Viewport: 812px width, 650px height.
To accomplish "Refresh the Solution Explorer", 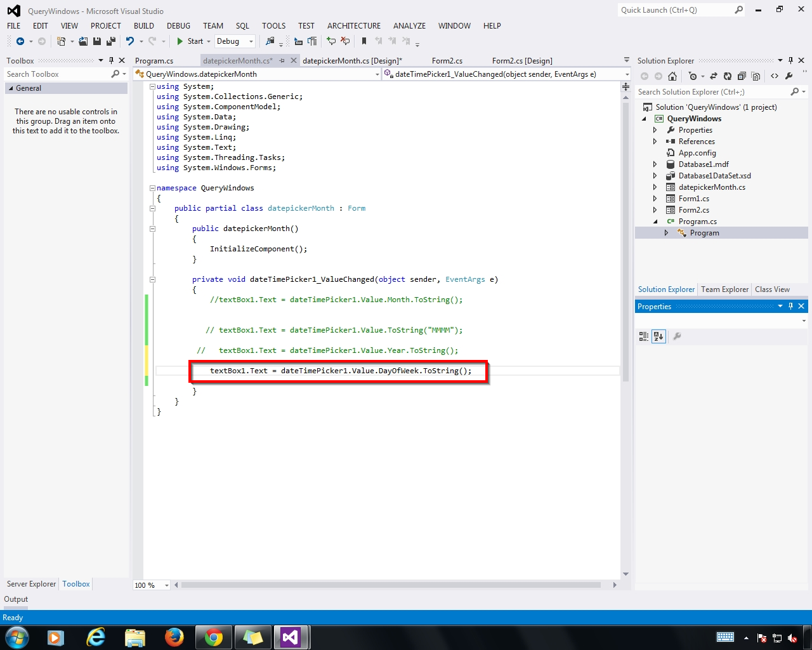I will 728,77.
